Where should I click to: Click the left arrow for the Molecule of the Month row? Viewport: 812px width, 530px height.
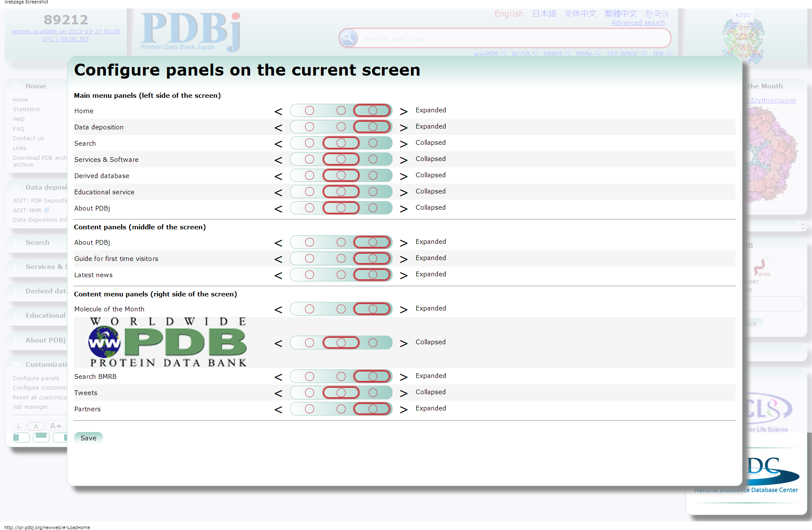(x=278, y=310)
